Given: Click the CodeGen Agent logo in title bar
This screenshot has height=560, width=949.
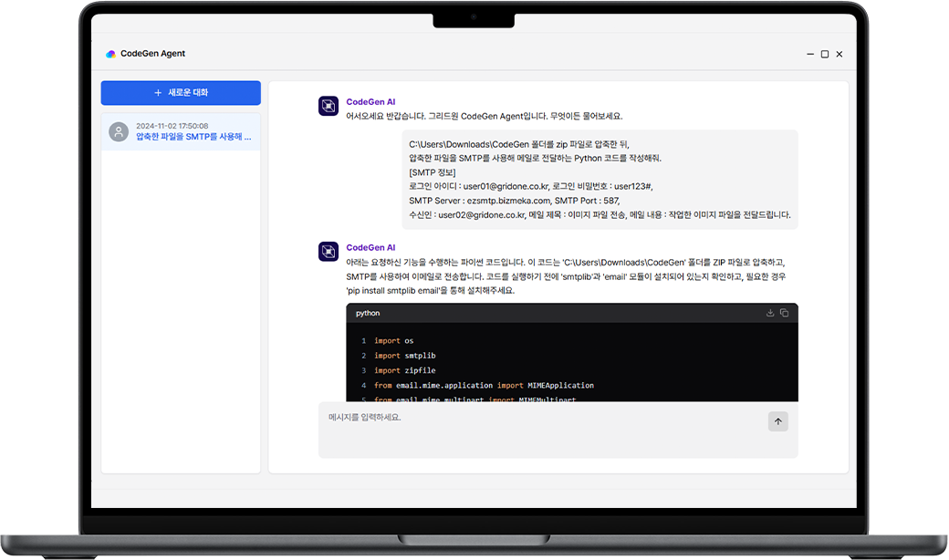Looking at the screenshot, I should 110,54.
